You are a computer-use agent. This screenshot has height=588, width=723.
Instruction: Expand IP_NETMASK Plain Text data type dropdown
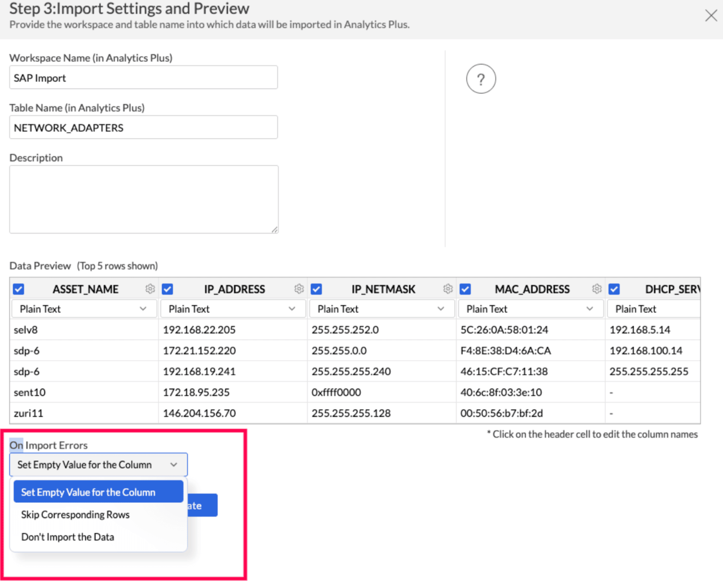tap(381, 309)
